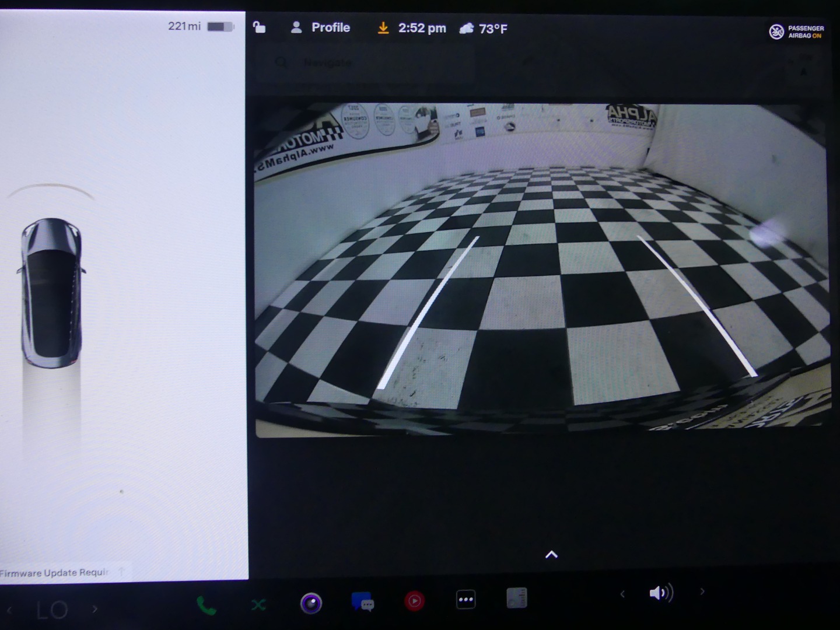
Task: Tap the LO temperature setting
Action: [x=52, y=610]
